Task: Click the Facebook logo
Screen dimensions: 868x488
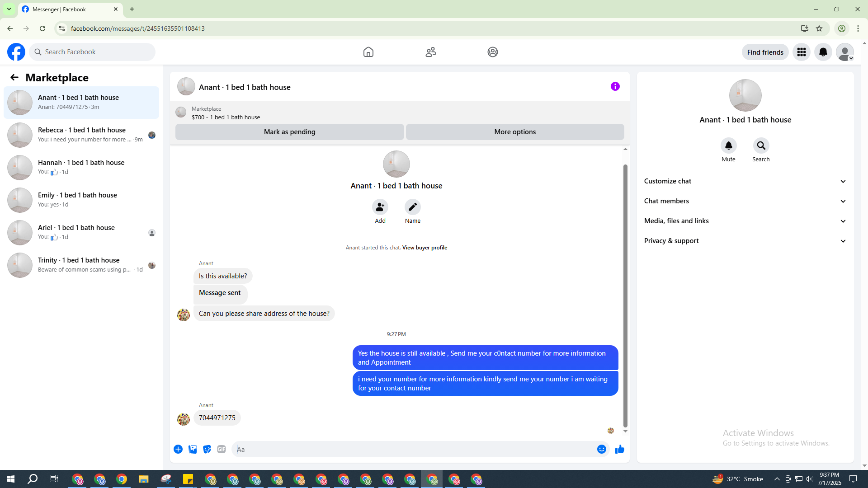Action: pyautogui.click(x=16, y=52)
